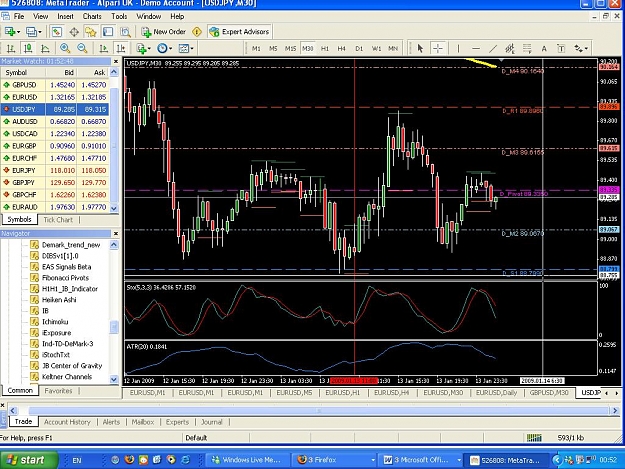Switch chart to the M1 timeframe
The height and width of the screenshot is (469, 625).
(256, 49)
